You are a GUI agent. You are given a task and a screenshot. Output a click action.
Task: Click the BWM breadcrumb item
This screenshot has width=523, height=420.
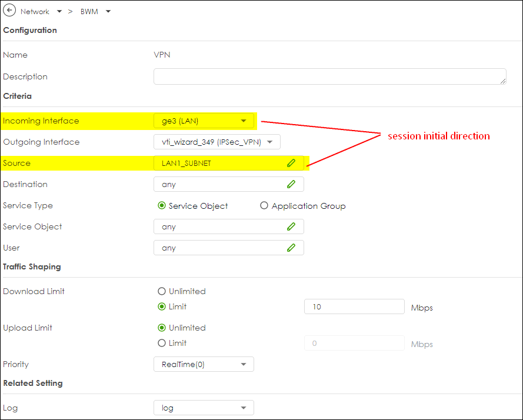coord(89,12)
